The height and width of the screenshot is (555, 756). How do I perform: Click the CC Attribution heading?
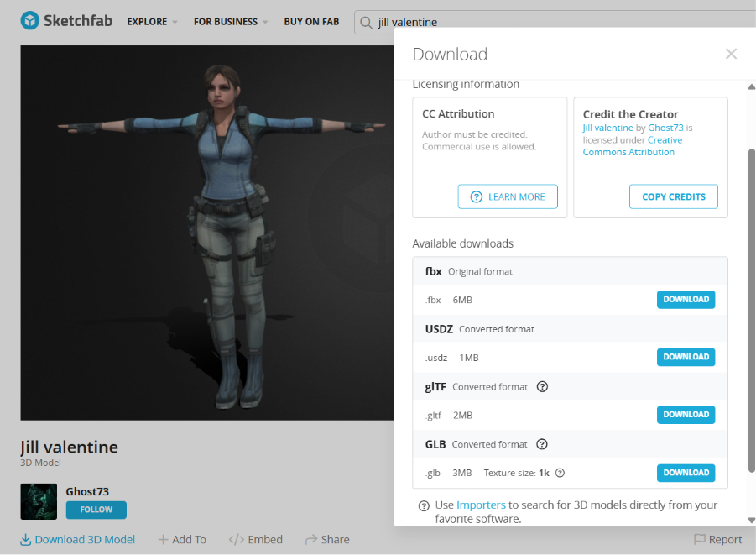(x=458, y=114)
